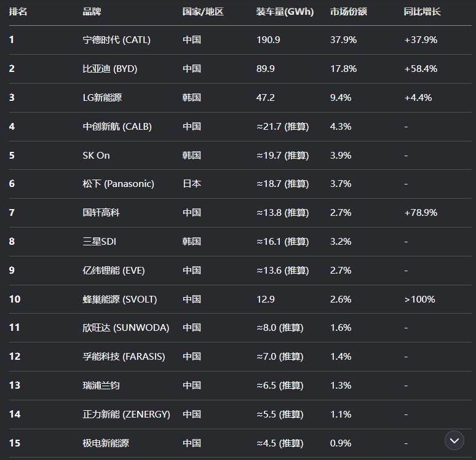The image size is (476, 460).
Task: Click the 极电新能源 brand name
Action: pos(106,443)
